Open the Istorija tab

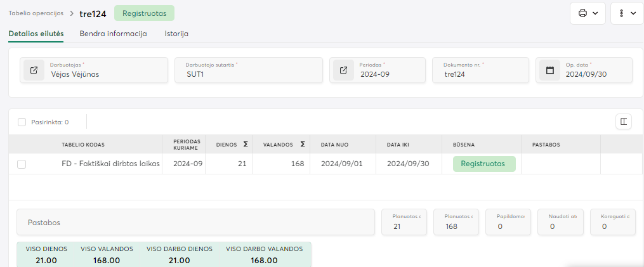point(176,34)
